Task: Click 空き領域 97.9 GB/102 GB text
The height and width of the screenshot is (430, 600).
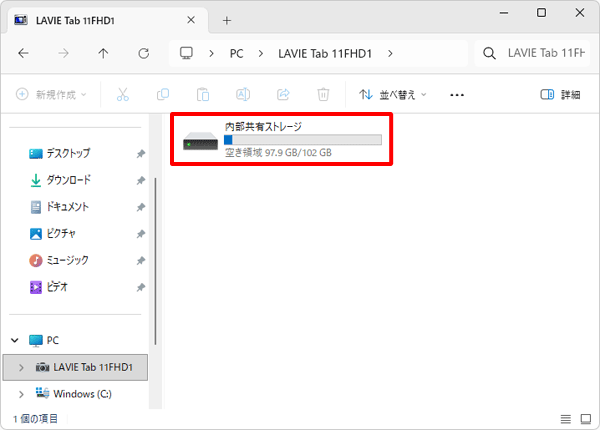Action: click(278, 153)
